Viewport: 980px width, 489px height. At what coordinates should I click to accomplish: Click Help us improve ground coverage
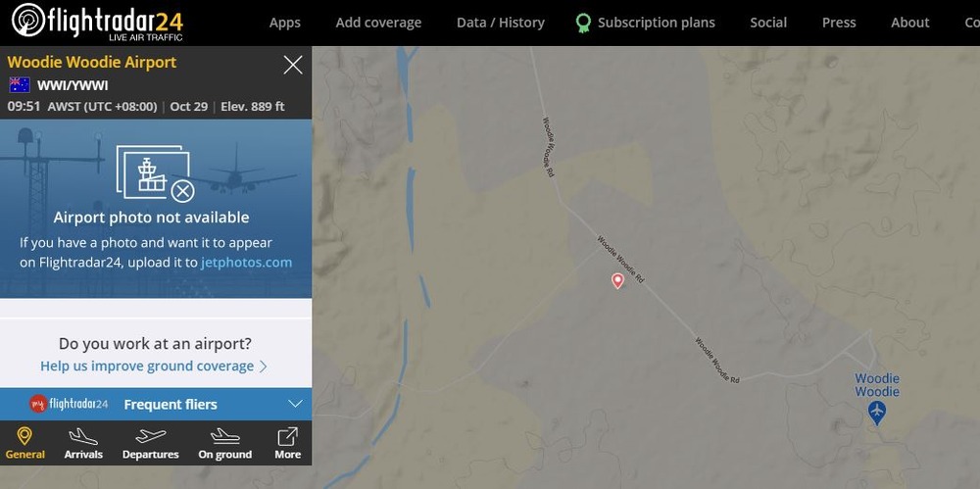point(154,366)
